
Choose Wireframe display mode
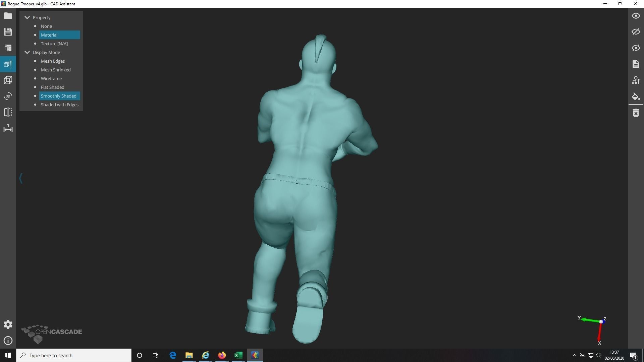51,78
